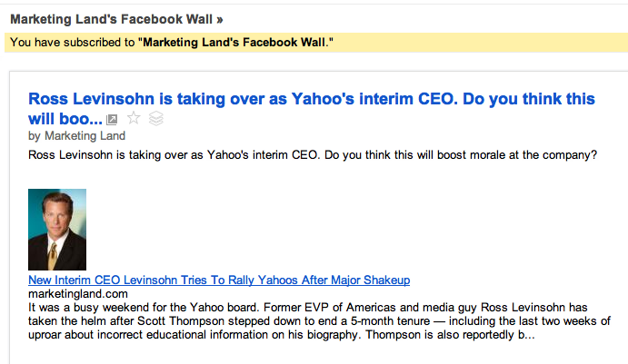Click the marketingland.com source text
Screen dimensions: 628x364
pos(78,293)
